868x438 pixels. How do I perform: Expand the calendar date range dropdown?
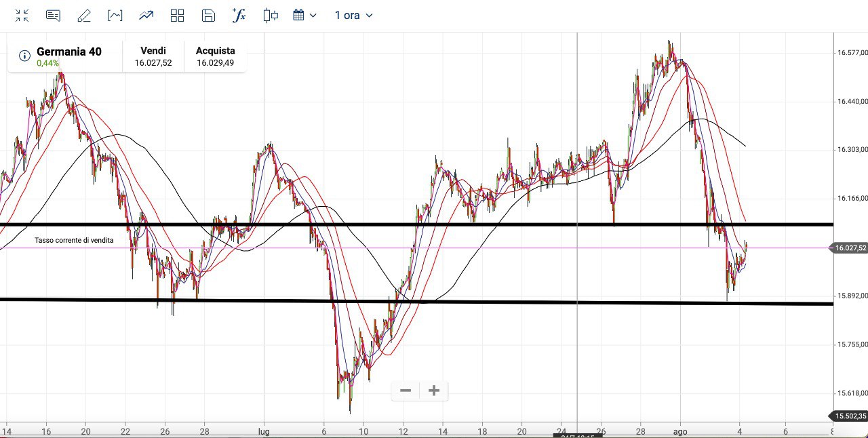click(304, 16)
